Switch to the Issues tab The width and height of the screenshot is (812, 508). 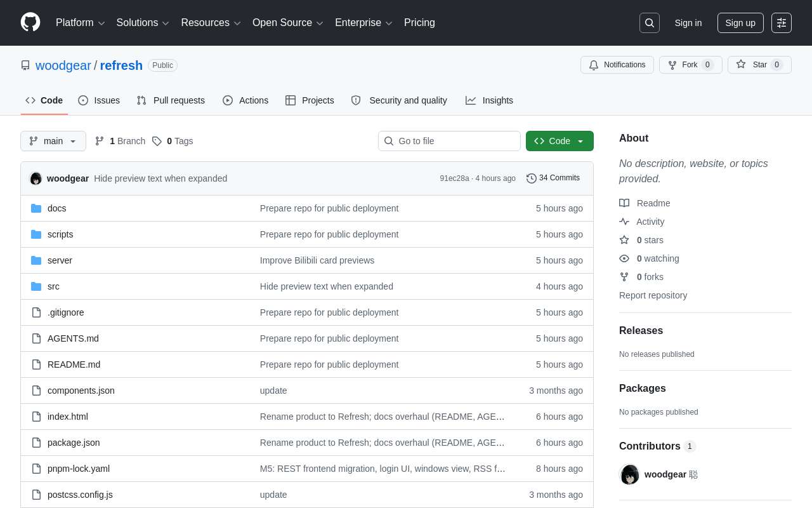(99, 100)
